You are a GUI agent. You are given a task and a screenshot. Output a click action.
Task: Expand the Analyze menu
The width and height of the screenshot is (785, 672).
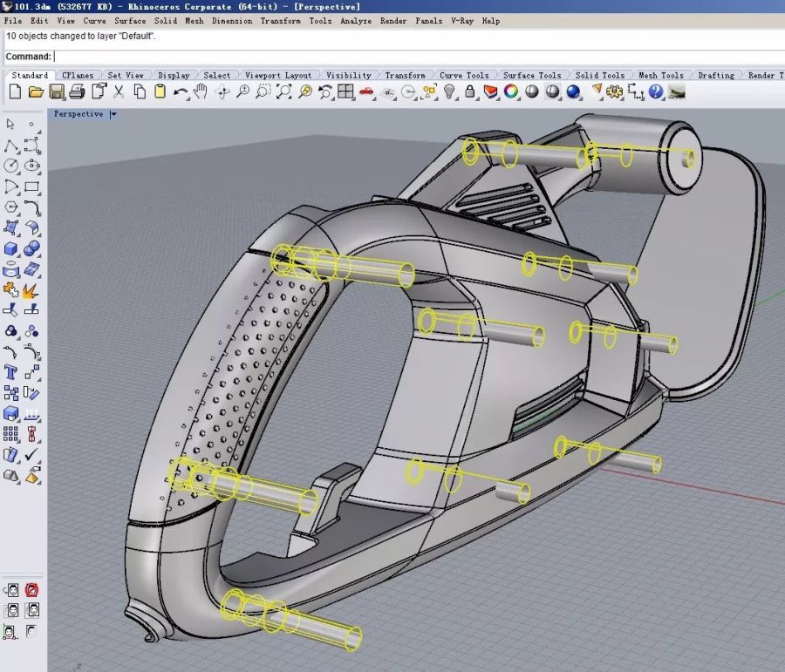[x=356, y=20]
